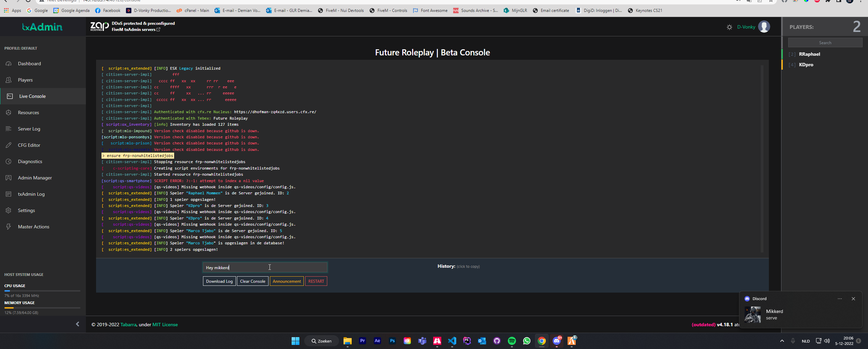This screenshot has width=868, height=349.
Task: Click the Diagnostics icon in sidebar
Action: [x=9, y=161]
